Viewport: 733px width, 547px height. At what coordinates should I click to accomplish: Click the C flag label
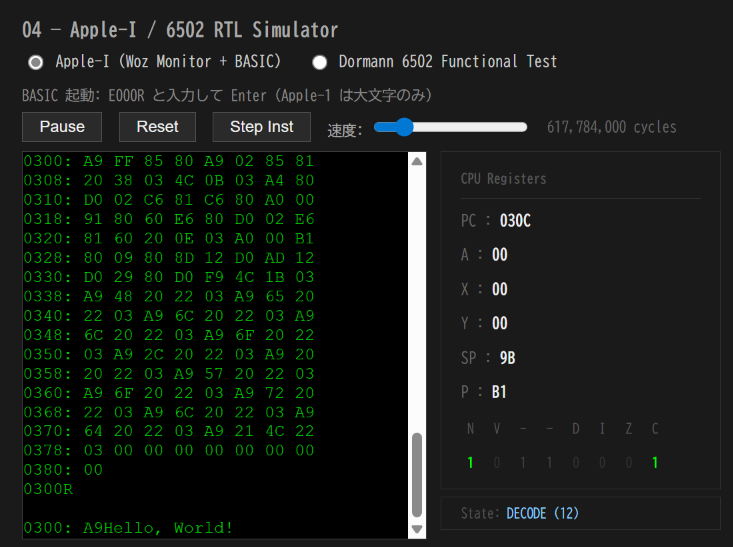coord(655,429)
